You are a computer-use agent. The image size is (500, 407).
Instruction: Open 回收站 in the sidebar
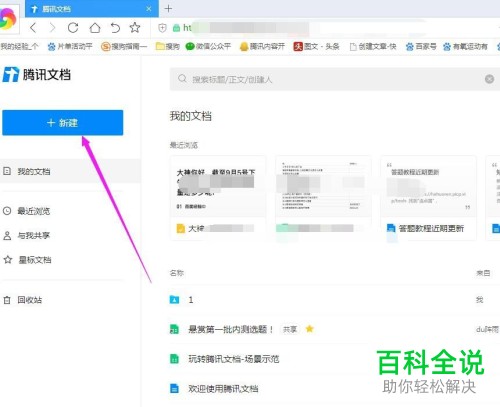[29, 300]
